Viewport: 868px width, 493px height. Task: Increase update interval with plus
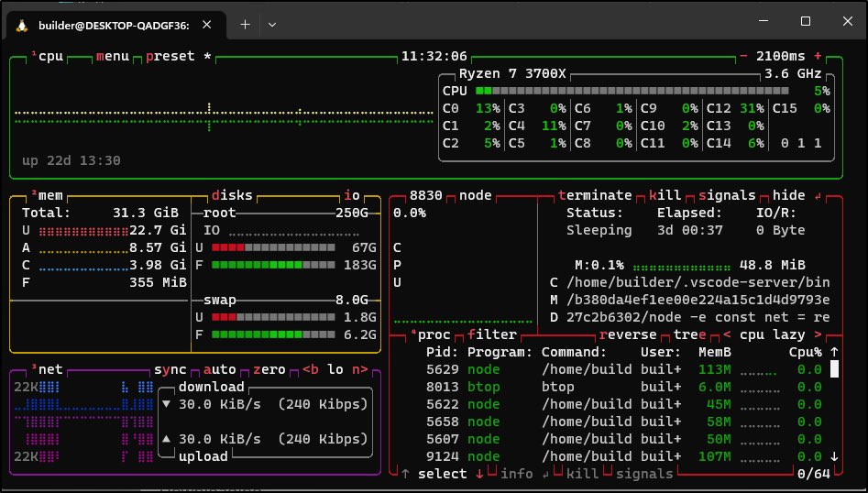(x=818, y=57)
